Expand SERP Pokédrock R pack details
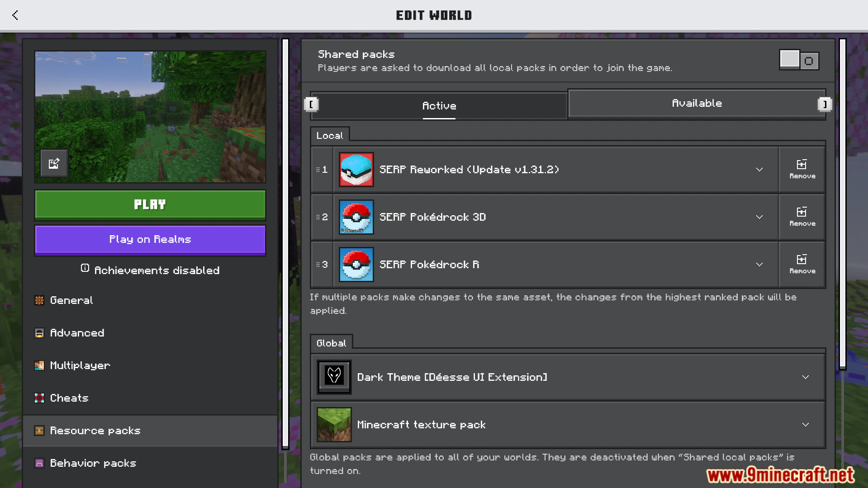Image resolution: width=868 pixels, height=488 pixels. tap(759, 265)
